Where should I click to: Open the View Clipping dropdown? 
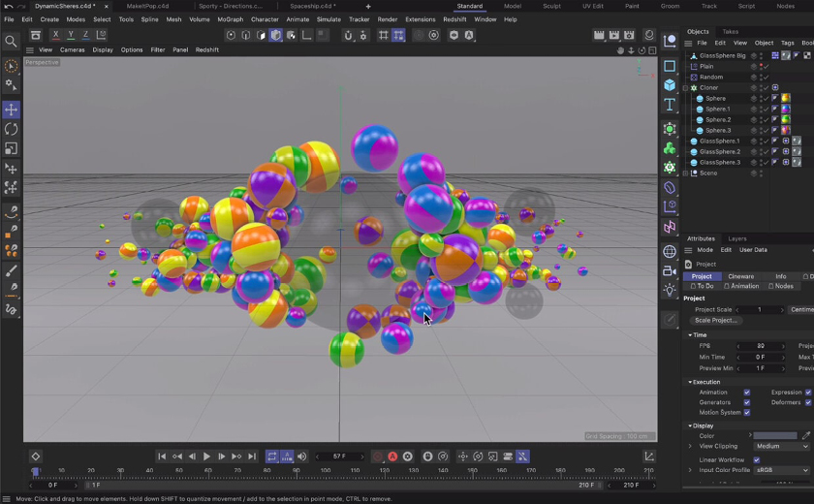(x=781, y=447)
